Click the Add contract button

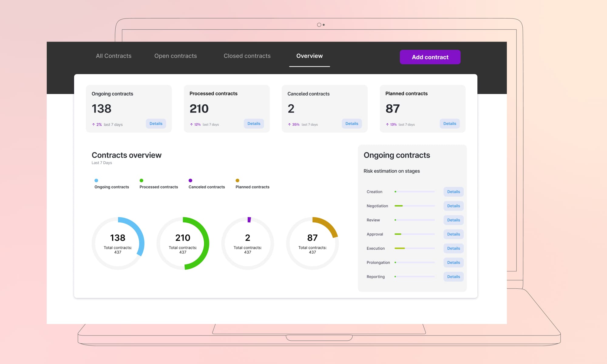(x=430, y=57)
